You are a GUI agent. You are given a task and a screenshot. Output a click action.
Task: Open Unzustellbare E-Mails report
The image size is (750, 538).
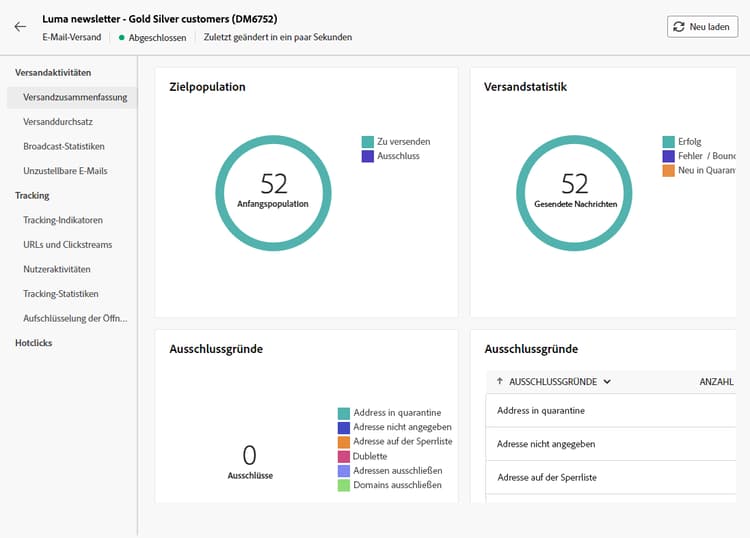click(x=65, y=171)
